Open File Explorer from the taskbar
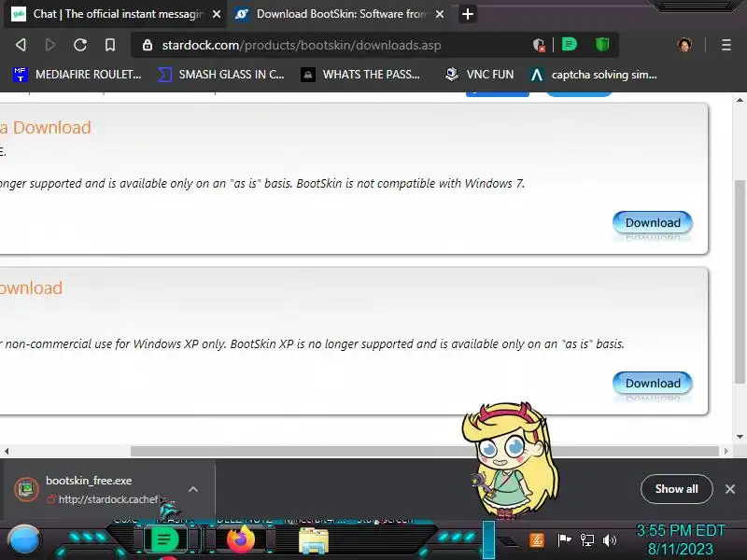The image size is (747, 560). pos(314,541)
